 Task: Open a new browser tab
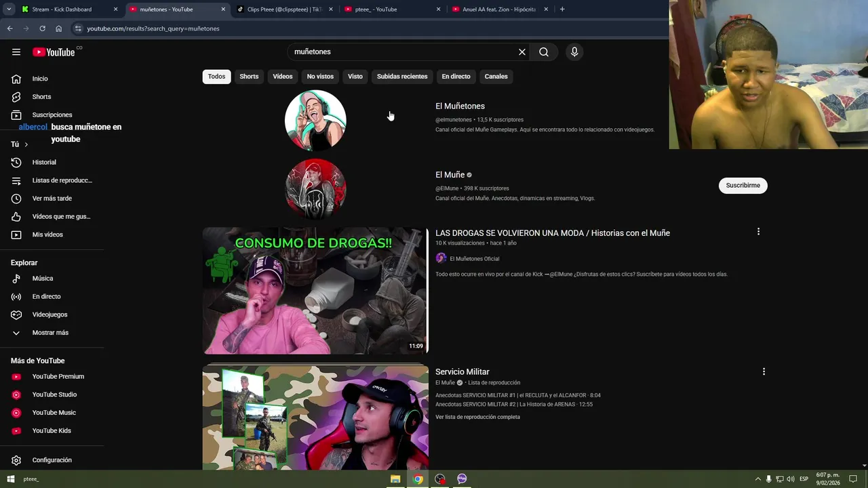(562, 9)
